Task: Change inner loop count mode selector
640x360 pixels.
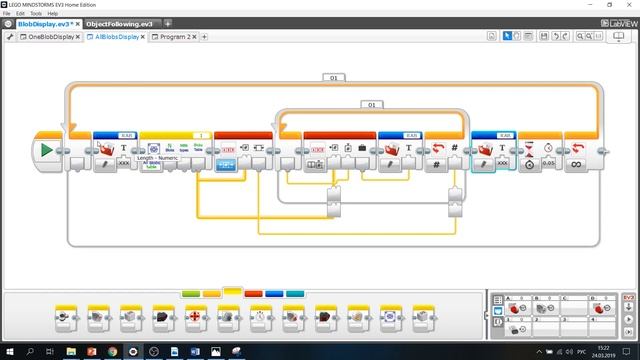Action: point(436,164)
